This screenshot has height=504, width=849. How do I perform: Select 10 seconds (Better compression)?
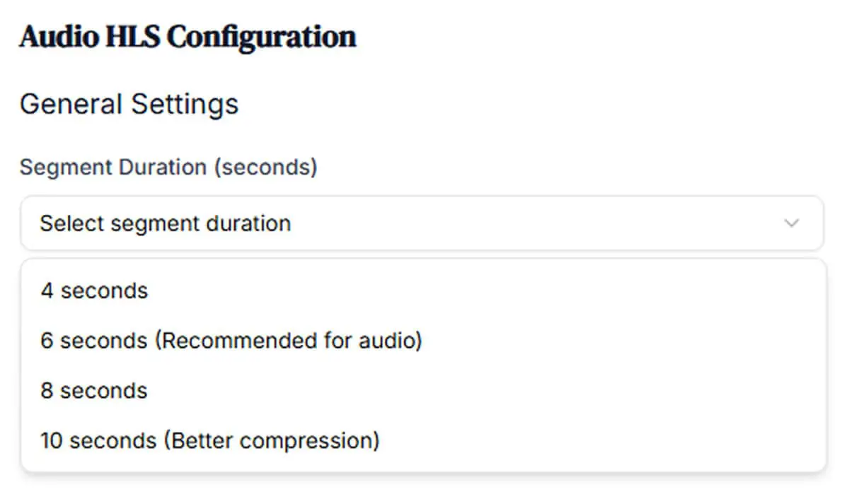pos(424,440)
